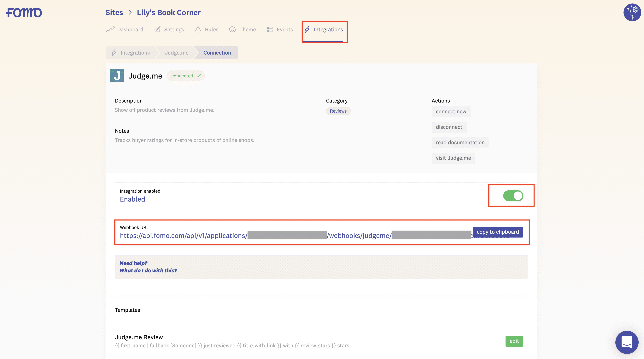Click the Fomo logo

point(24,13)
